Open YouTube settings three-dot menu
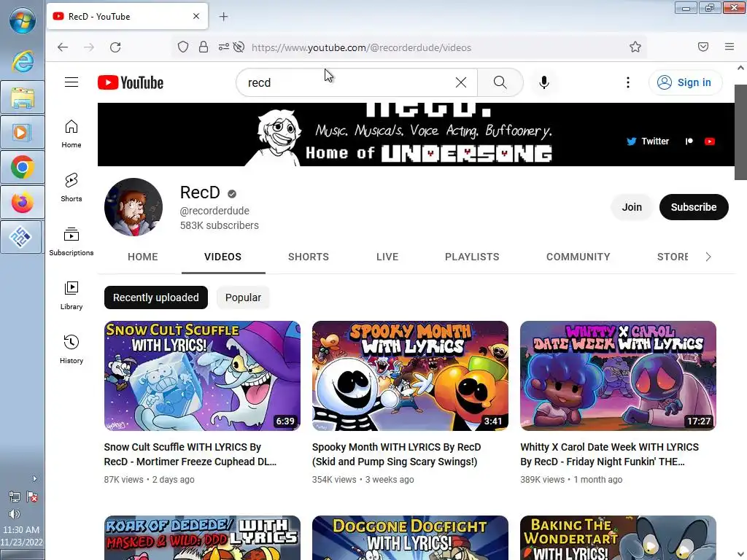The width and height of the screenshot is (747, 560). (628, 82)
